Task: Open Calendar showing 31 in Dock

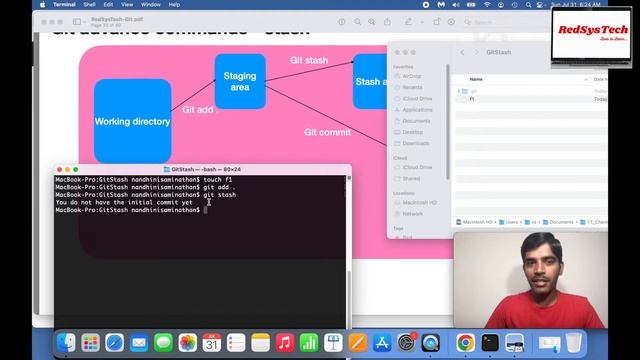Action: click(212, 343)
